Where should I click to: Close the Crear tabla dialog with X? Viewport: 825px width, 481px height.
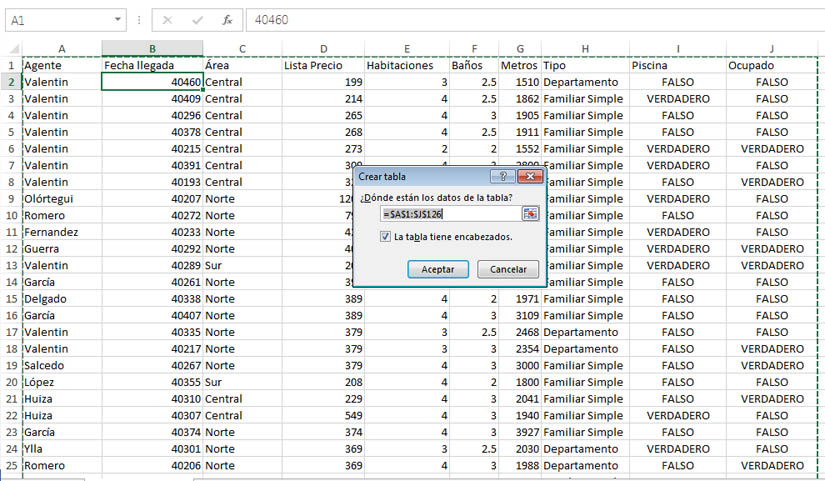tap(529, 177)
